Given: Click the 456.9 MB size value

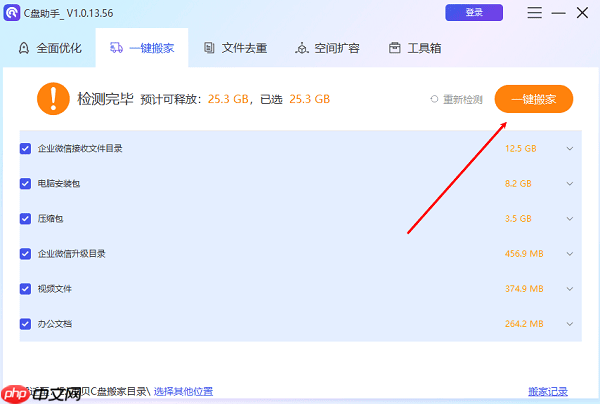Looking at the screenshot, I should point(524,254).
